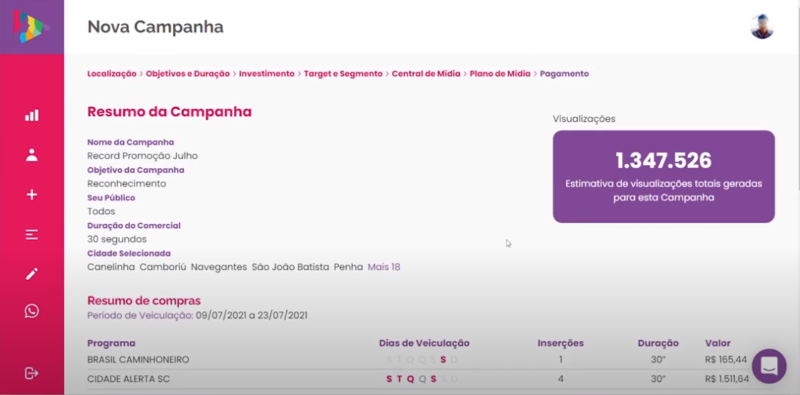Open the user avatar at top right
Screen dimensions: 800x395
[x=762, y=27]
